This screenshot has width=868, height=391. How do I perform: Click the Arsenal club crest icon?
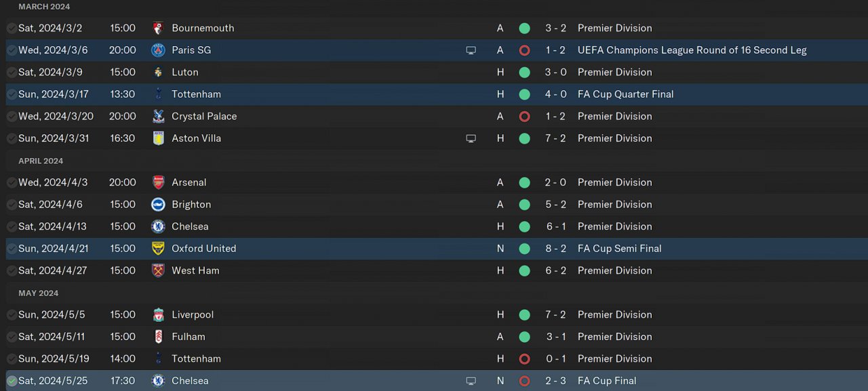pos(158,182)
